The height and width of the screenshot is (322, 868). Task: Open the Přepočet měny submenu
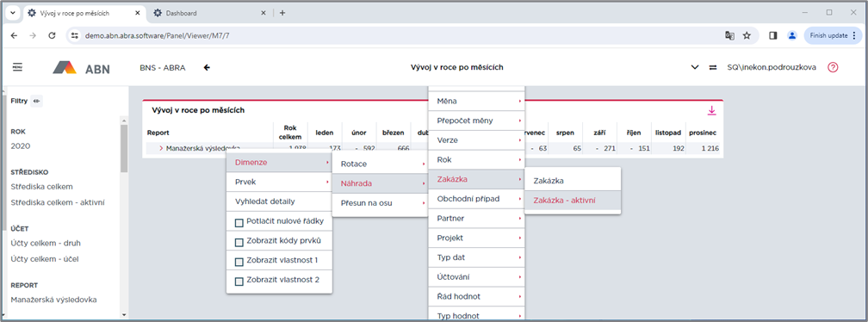(x=476, y=120)
